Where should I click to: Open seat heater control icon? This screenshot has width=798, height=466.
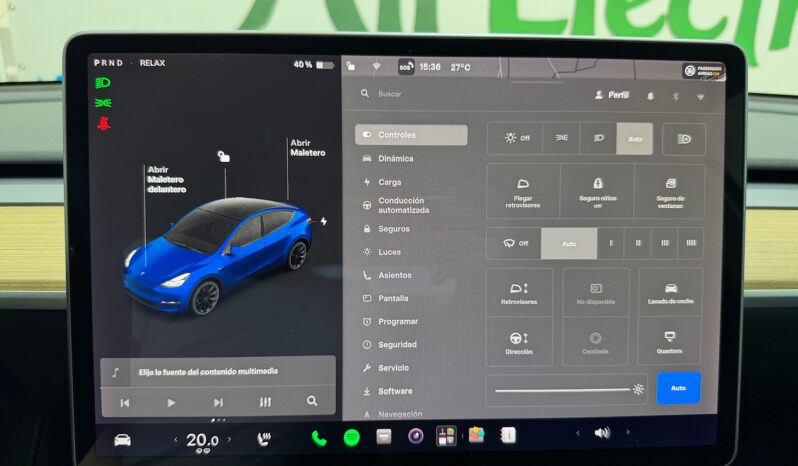[264, 439]
